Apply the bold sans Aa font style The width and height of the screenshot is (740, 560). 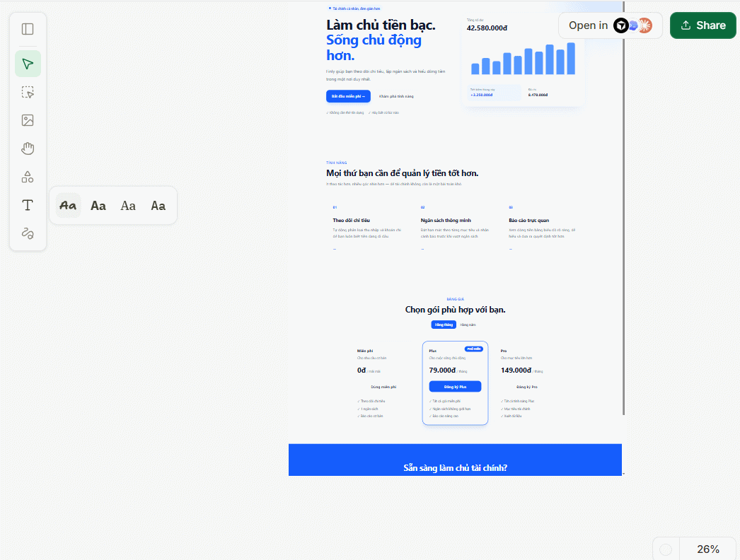98,206
